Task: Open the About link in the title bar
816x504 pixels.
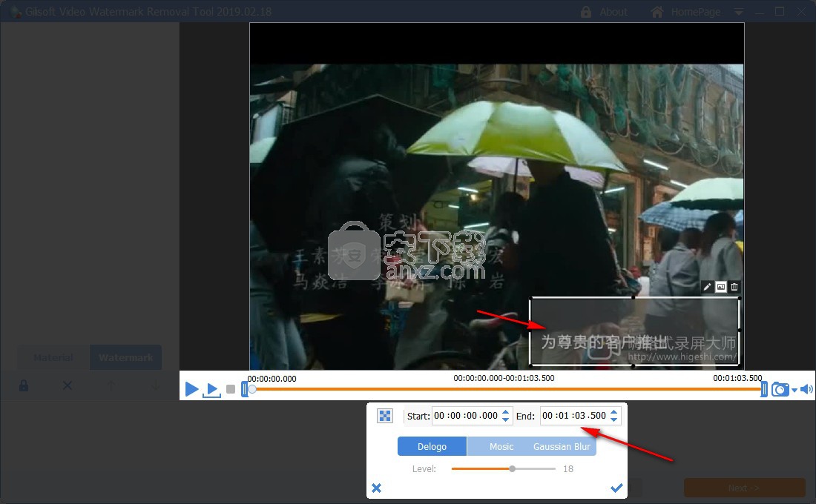Action: click(x=604, y=12)
